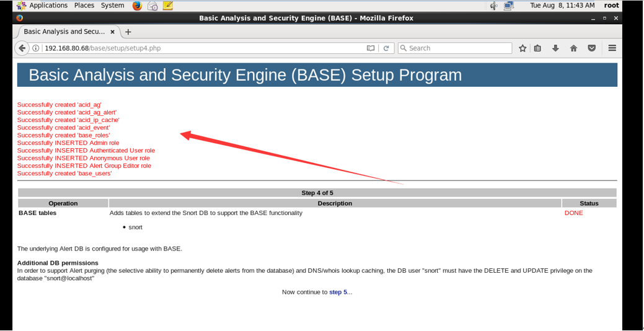Show site information icon in address bar
The width and height of the screenshot is (644, 331).
point(36,48)
